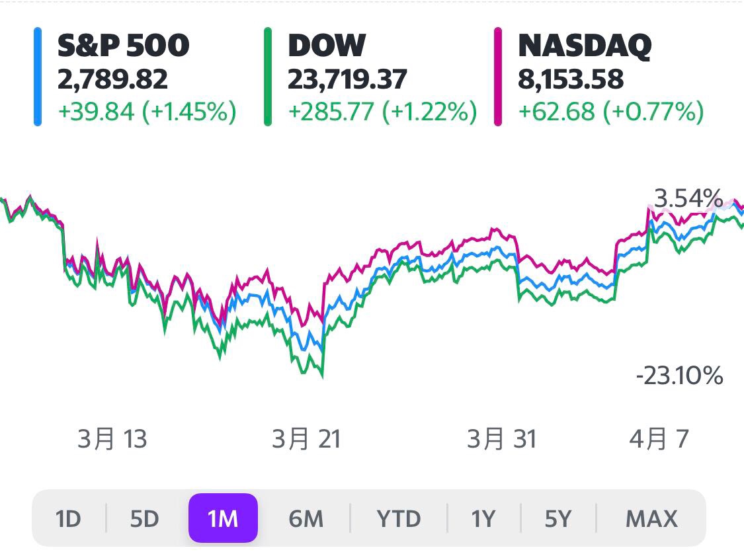Viewport: 744px width, 560px height.
Task: Click the DOW change +285.77 (+1.22%)
Action: point(382,112)
